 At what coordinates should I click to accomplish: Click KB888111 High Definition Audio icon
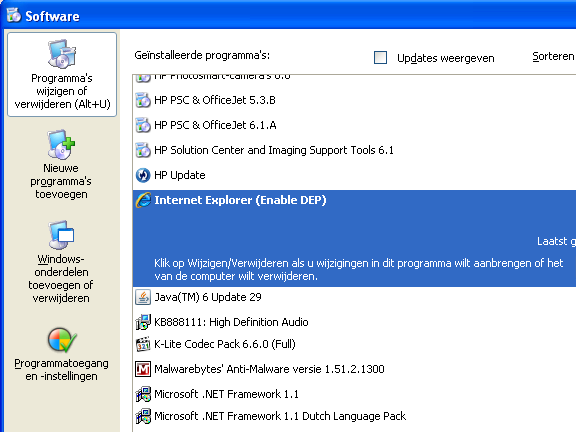coord(143,322)
